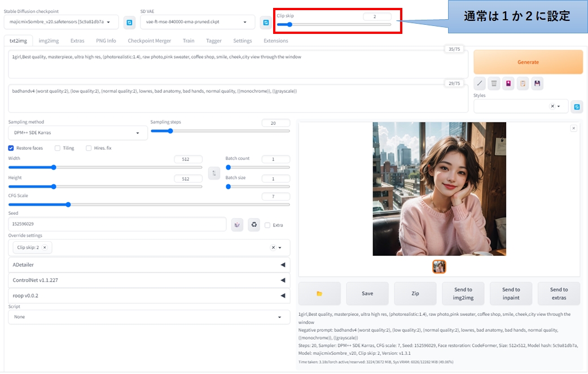Send the result to inpaint
588x374 pixels.
(x=511, y=293)
